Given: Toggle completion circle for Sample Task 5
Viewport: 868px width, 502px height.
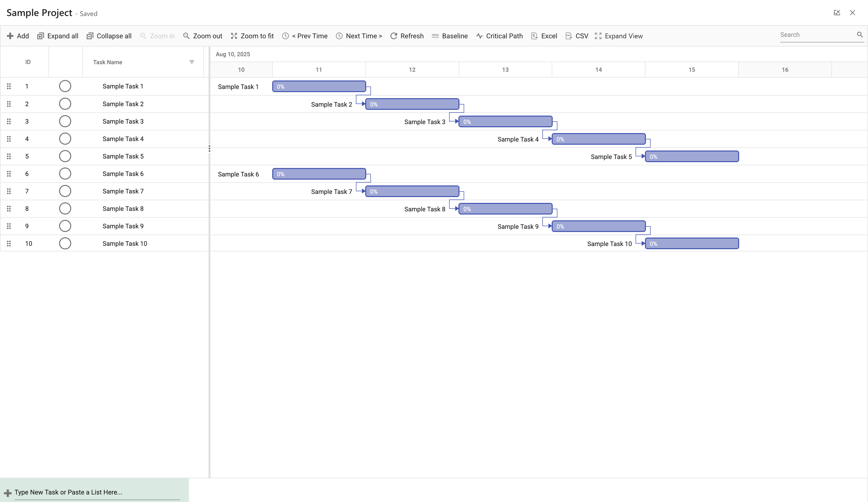Looking at the screenshot, I should click(65, 156).
